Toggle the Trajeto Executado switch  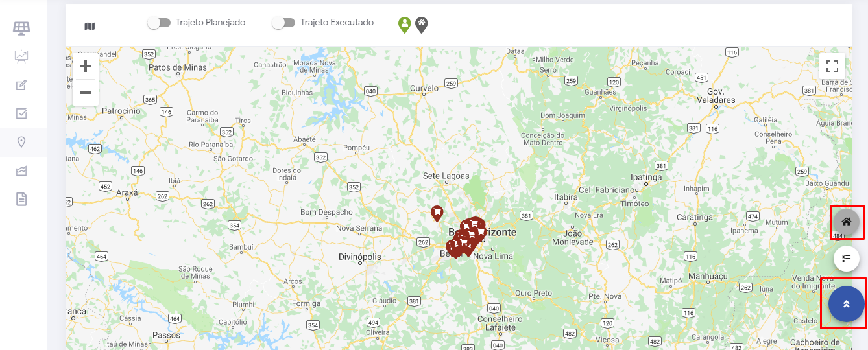(283, 23)
